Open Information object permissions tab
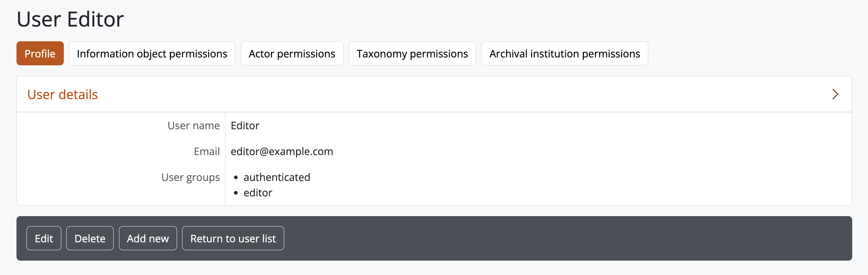Viewport: 868px width, 275px height. click(152, 53)
